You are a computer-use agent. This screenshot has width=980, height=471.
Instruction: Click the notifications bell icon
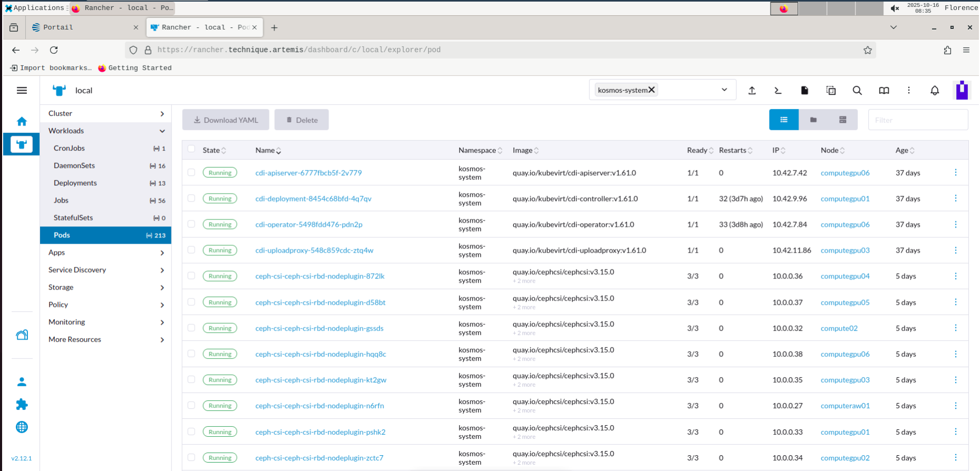[935, 91]
